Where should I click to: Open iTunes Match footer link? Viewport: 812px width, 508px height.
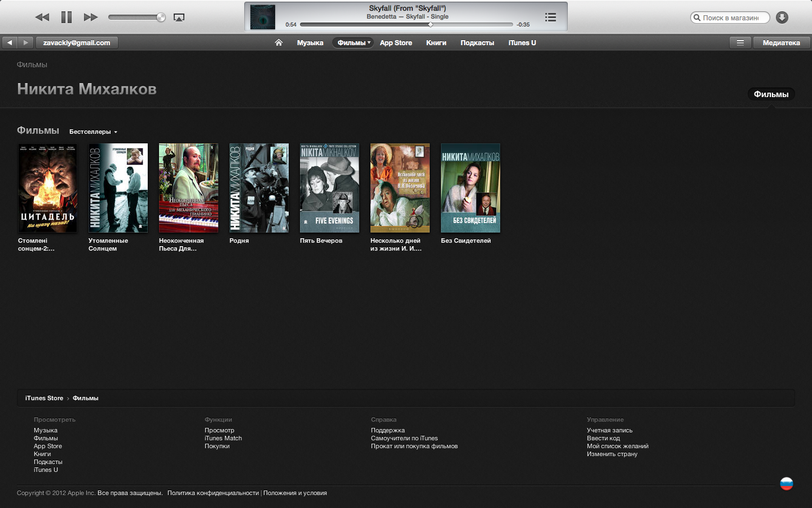tap(223, 438)
